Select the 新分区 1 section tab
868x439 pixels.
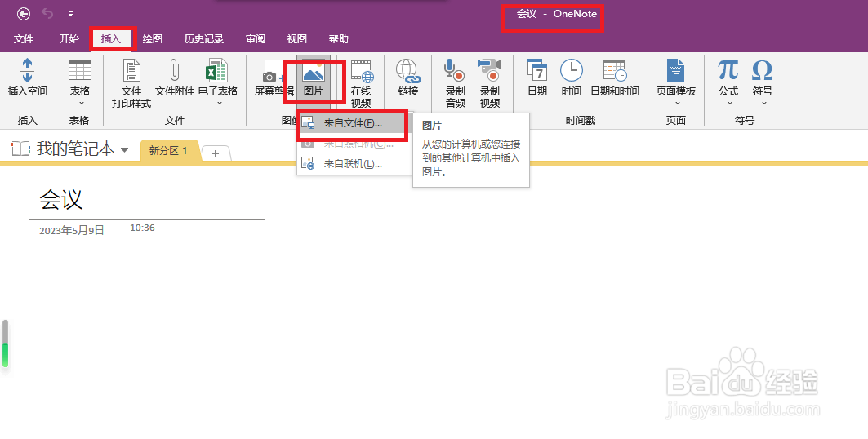[168, 150]
